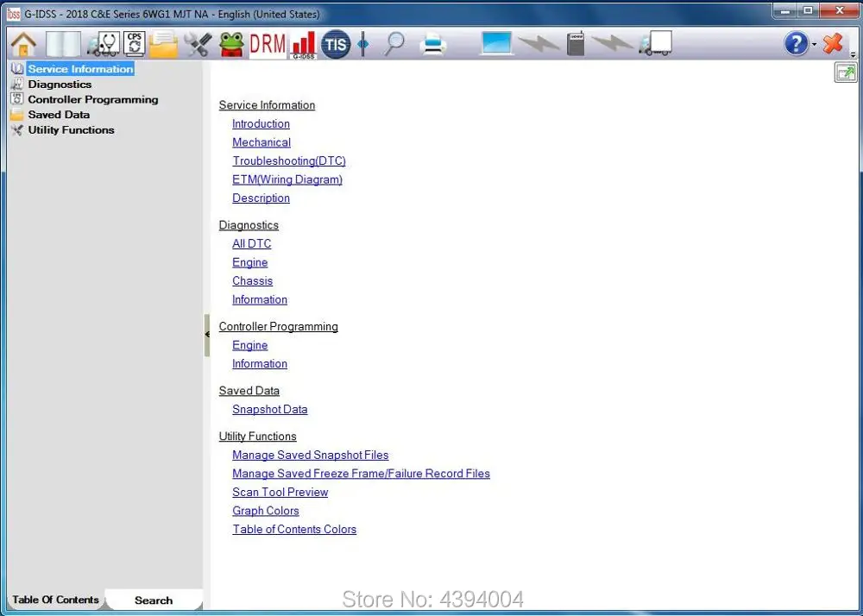Switch to the Search tab

tap(154, 600)
